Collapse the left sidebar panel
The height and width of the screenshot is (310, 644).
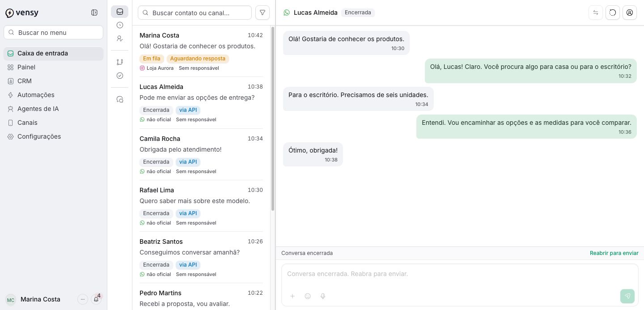click(x=94, y=13)
